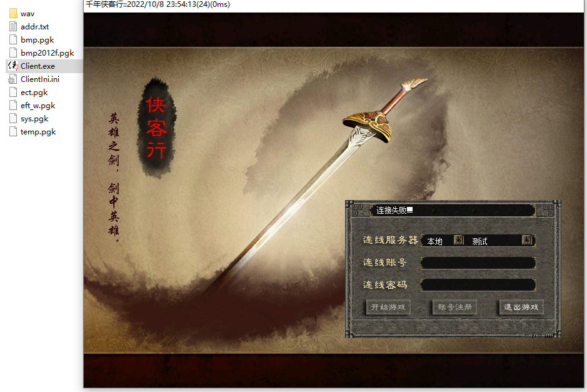Image resolution: width=587 pixels, height=392 pixels.
Task: Click the addr.txt file name
Action: 35,27
